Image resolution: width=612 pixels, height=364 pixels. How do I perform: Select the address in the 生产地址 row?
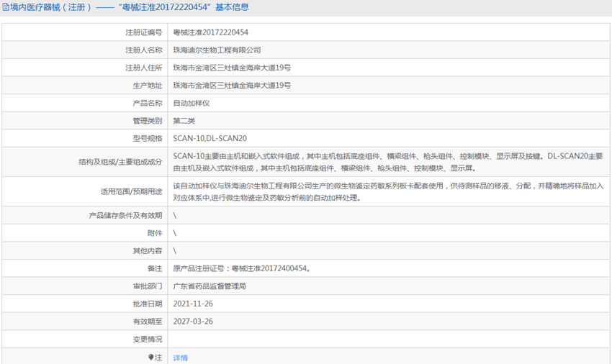232,86
